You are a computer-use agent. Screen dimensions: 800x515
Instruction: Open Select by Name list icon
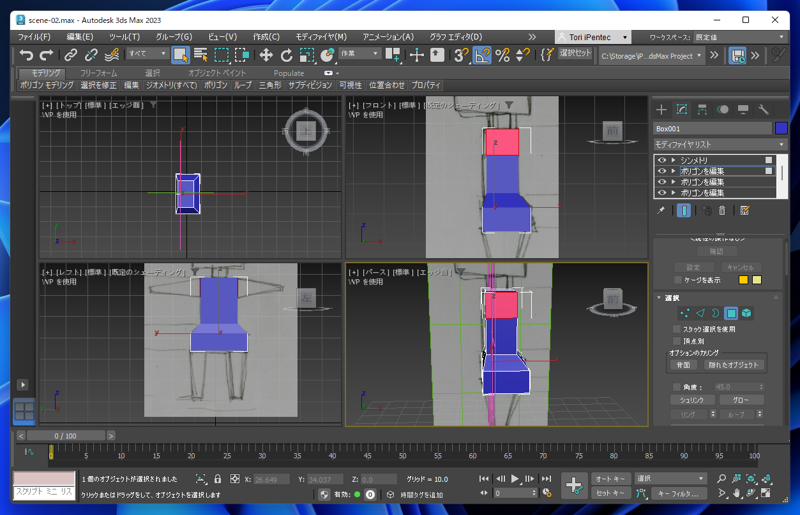(x=201, y=55)
